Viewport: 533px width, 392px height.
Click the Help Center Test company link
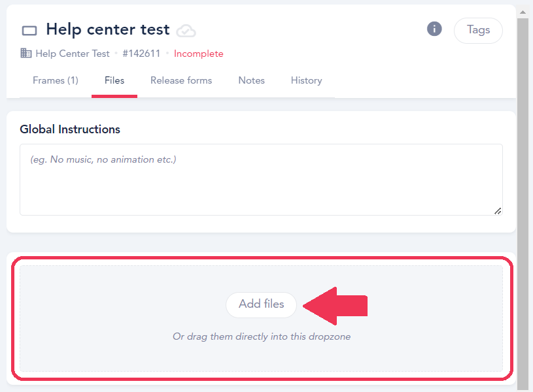73,54
